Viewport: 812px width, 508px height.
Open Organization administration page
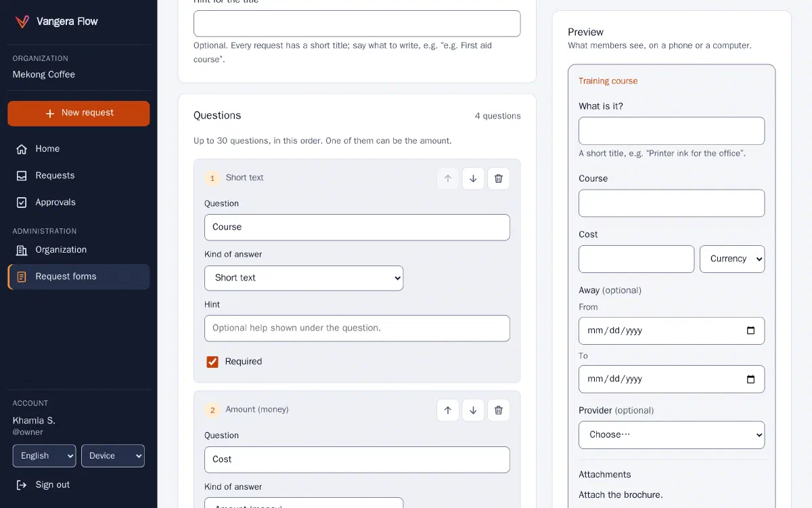78,250
